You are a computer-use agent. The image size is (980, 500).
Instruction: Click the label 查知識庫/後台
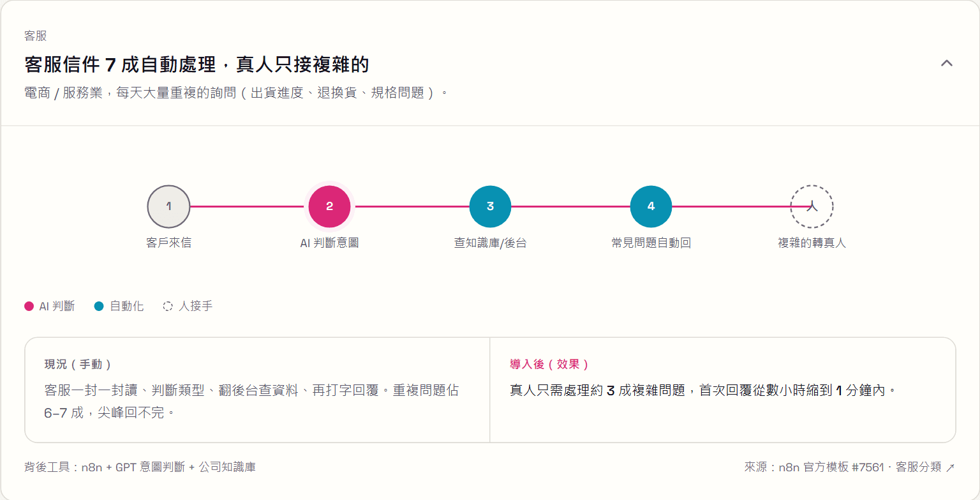490,243
